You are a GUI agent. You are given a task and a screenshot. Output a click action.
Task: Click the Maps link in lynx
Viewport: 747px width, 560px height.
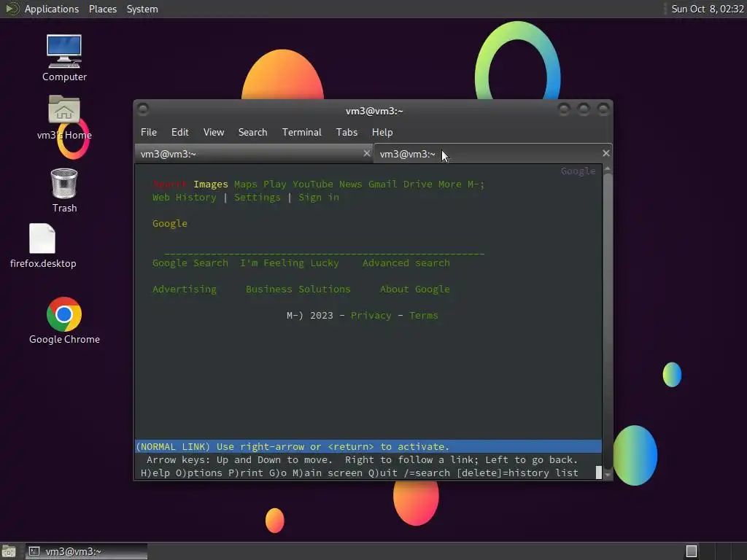pyautogui.click(x=245, y=184)
